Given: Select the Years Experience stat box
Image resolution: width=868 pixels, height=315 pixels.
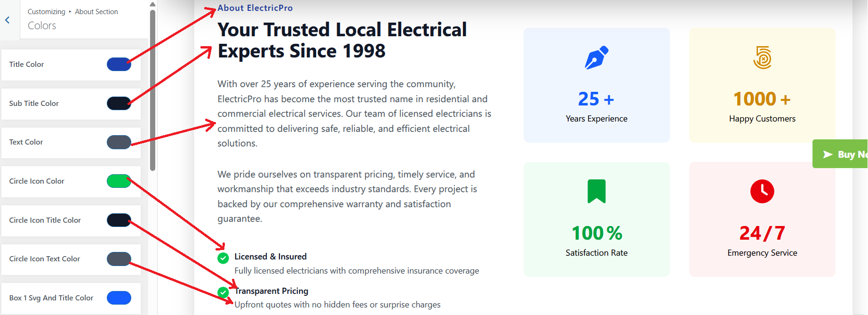Looking at the screenshot, I should [597, 85].
